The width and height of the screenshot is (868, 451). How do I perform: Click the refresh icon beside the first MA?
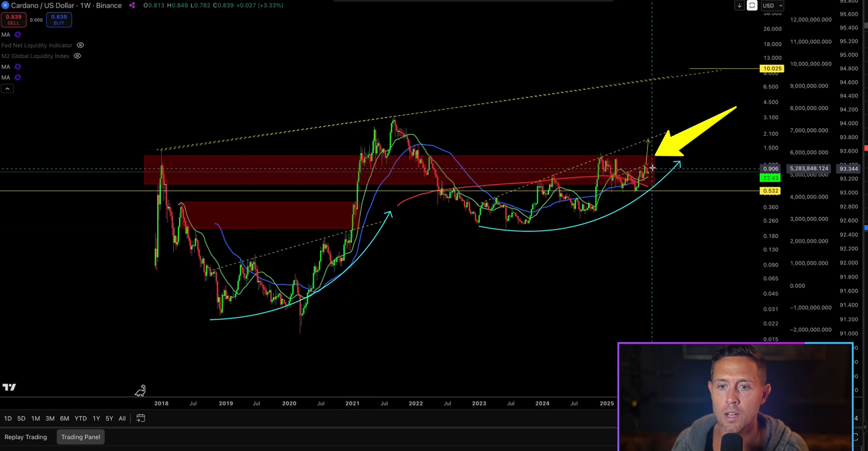(17, 35)
